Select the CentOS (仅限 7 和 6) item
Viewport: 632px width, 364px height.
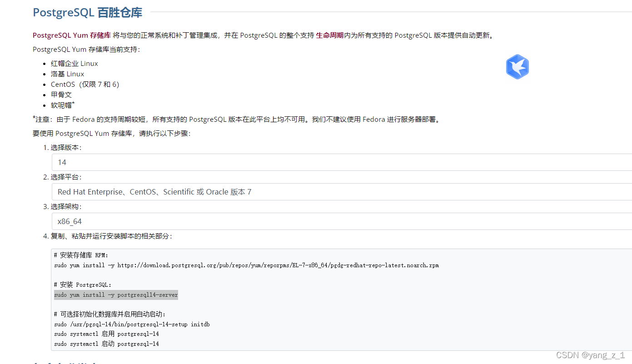tap(85, 85)
